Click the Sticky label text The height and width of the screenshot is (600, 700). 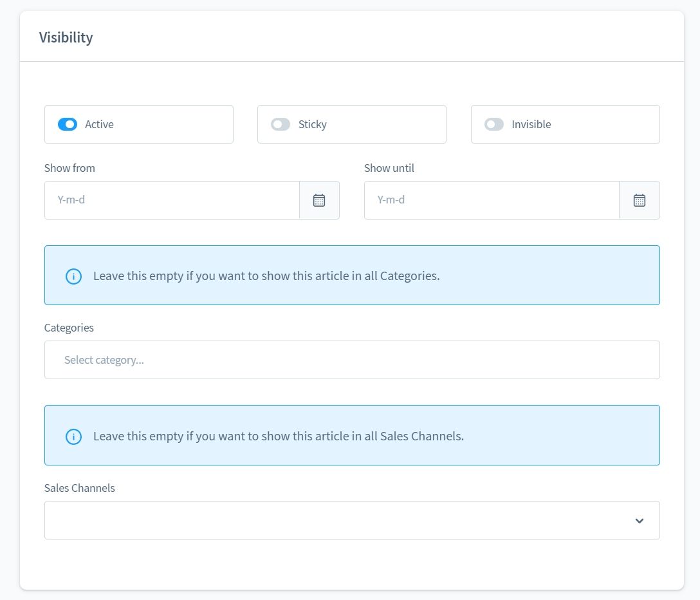click(x=313, y=124)
